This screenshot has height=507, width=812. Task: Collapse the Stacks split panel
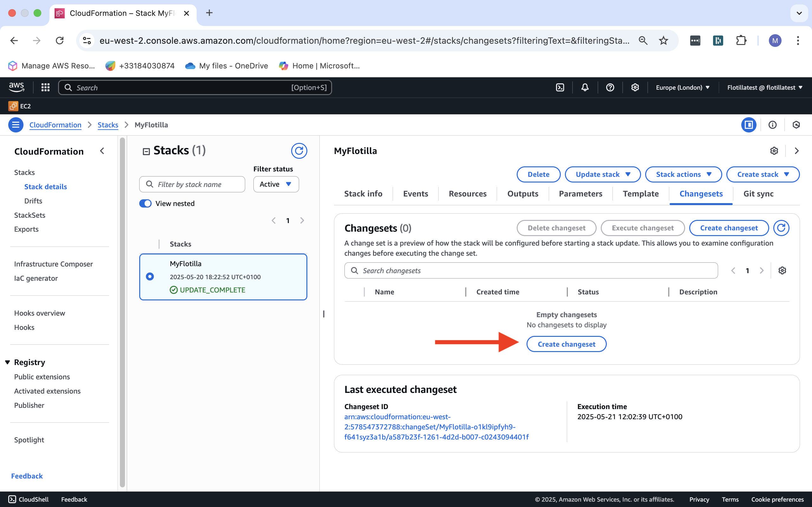(x=146, y=151)
